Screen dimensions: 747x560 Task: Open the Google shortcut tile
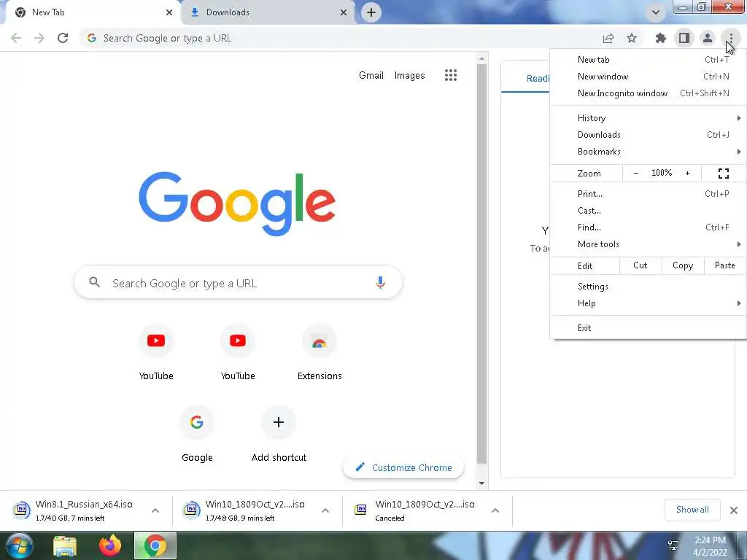coord(197,433)
